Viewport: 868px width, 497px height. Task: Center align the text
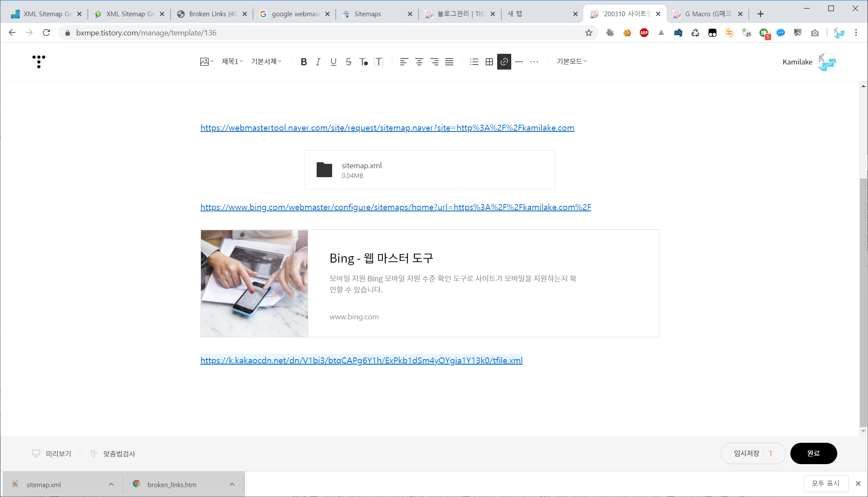pyautogui.click(x=419, y=62)
